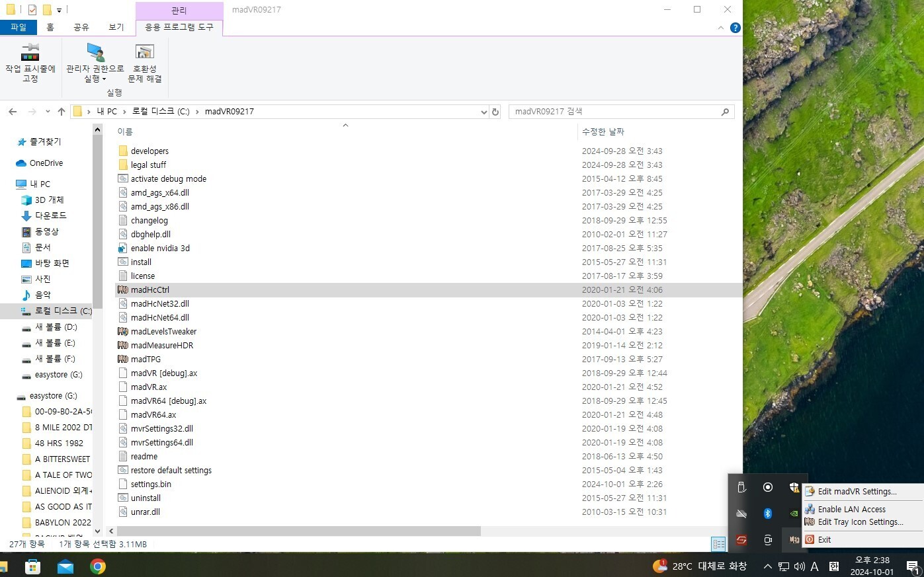Click the '내 PC' breadcrumb in the address bar

(x=106, y=112)
